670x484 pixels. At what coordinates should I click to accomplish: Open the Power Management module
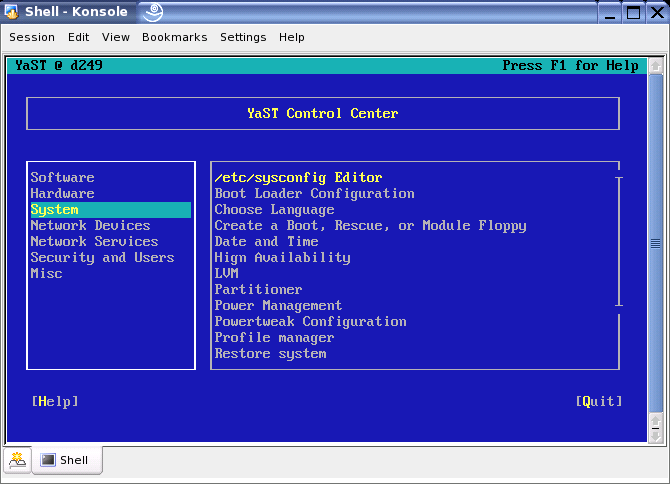point(278,305)
